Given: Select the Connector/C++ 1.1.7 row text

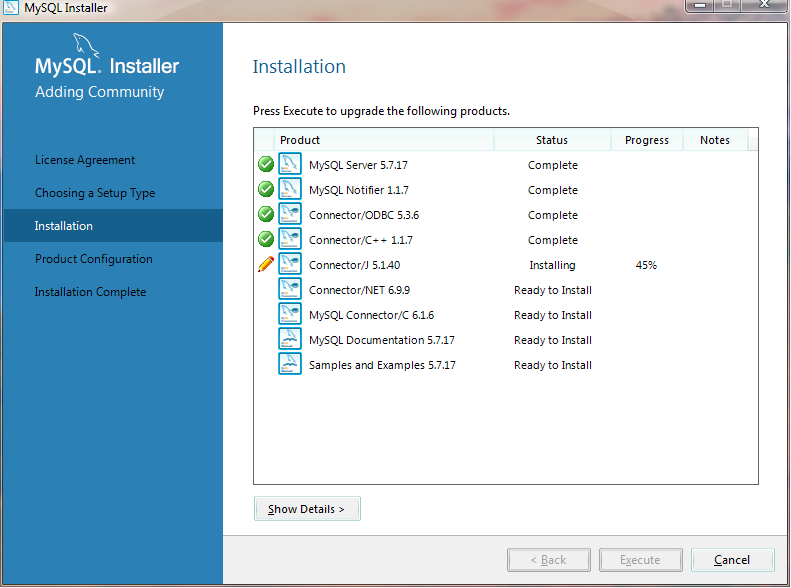Looking at the screenshot, I should 361,240.
